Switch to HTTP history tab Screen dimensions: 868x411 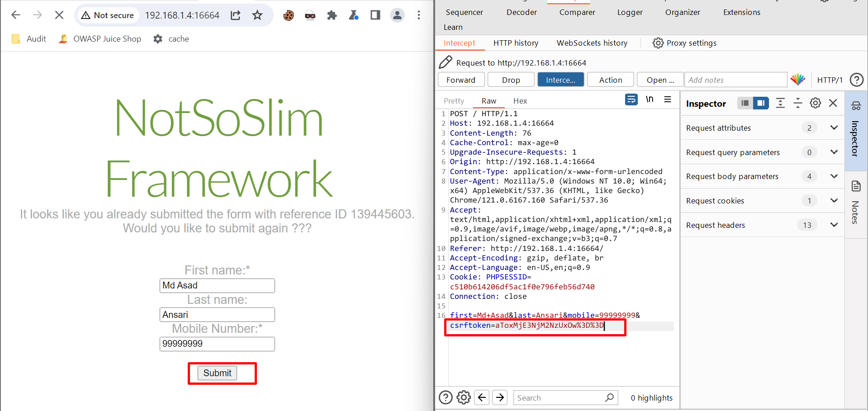(x=516, y=43)
